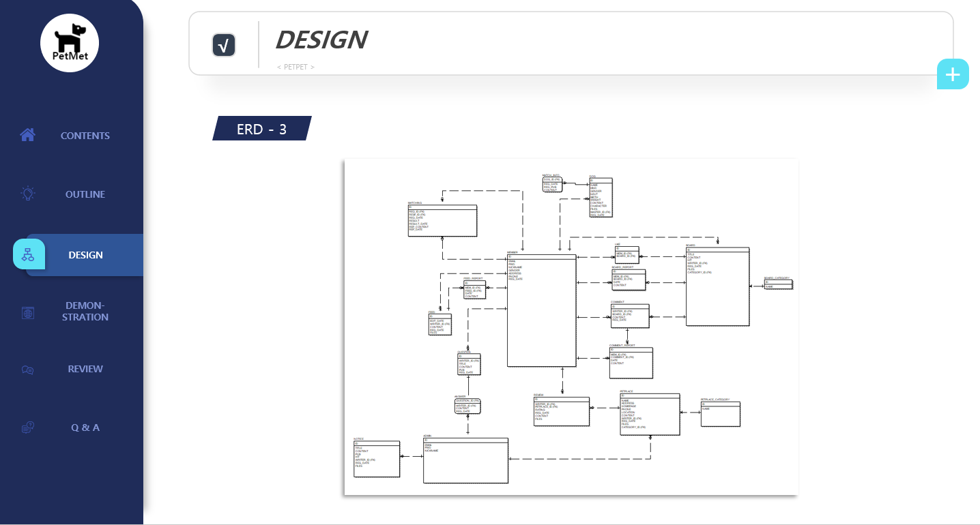Click the MATCH_INFO table in the ERD
The height and width of the screenshot is (525, 980).
click(x=553, y=184)
